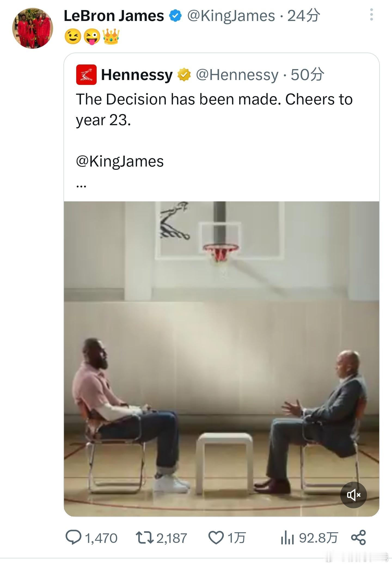Viewport: 392px width, 566px height.
Task: Open the 50分 quoted tweet timestamp
Action: 307,75
